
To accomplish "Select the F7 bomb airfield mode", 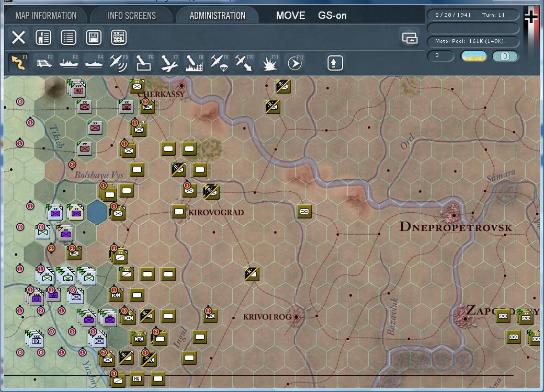I will pos(169,63).
